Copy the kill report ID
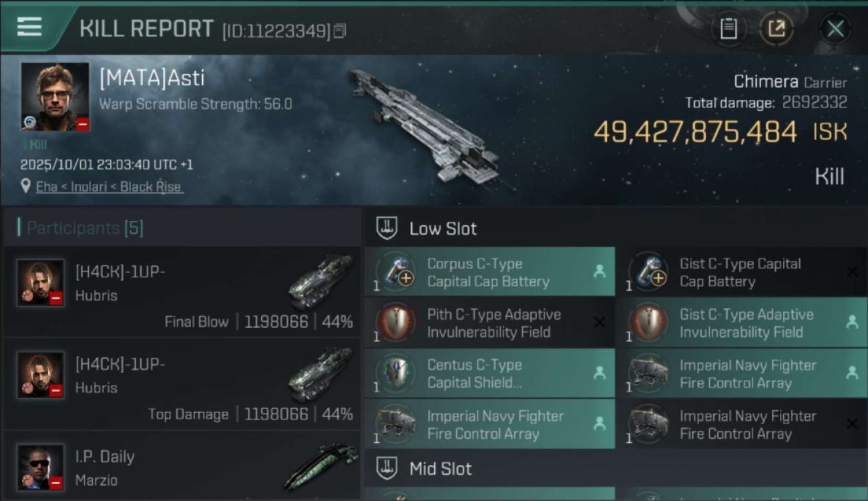The image size is (868, 501). 340,31
